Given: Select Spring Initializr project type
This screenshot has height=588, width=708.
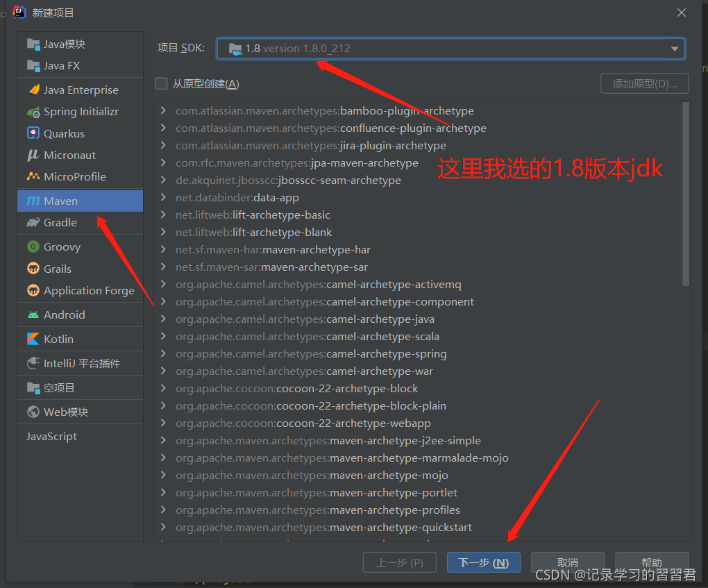Looking at the screenshot, I should pyautogui.click(x=81, y=112).
